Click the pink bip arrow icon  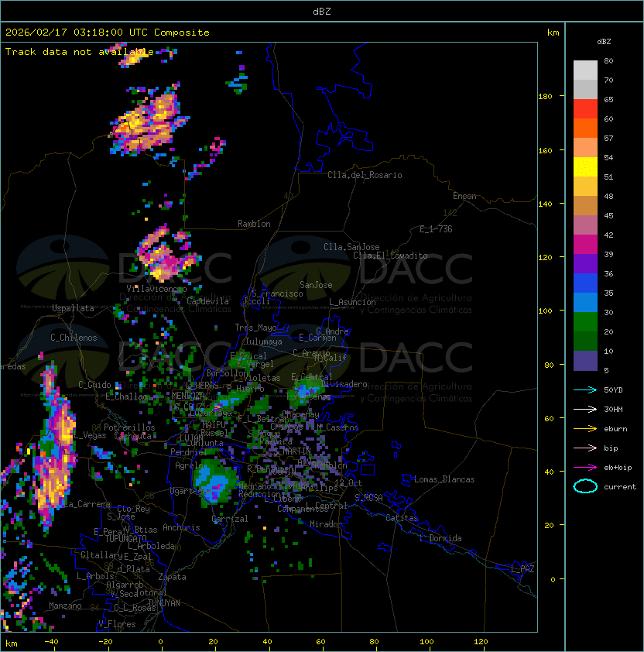pyautogui.click(x=585, y=448)
